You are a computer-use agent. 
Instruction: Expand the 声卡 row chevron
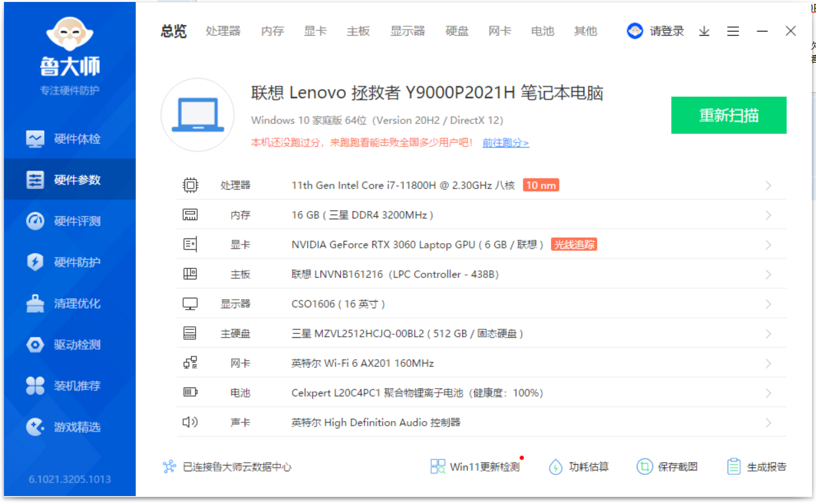769,423
